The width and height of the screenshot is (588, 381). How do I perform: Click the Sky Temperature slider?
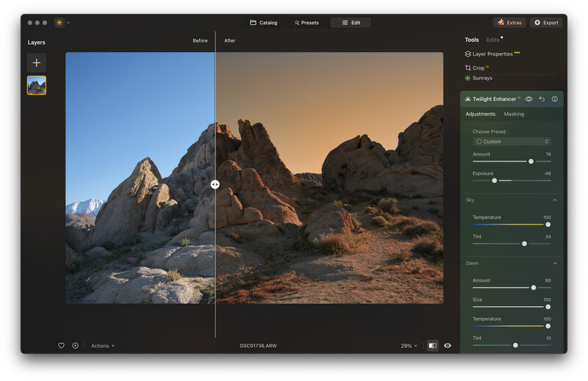[x=512, y=225]
